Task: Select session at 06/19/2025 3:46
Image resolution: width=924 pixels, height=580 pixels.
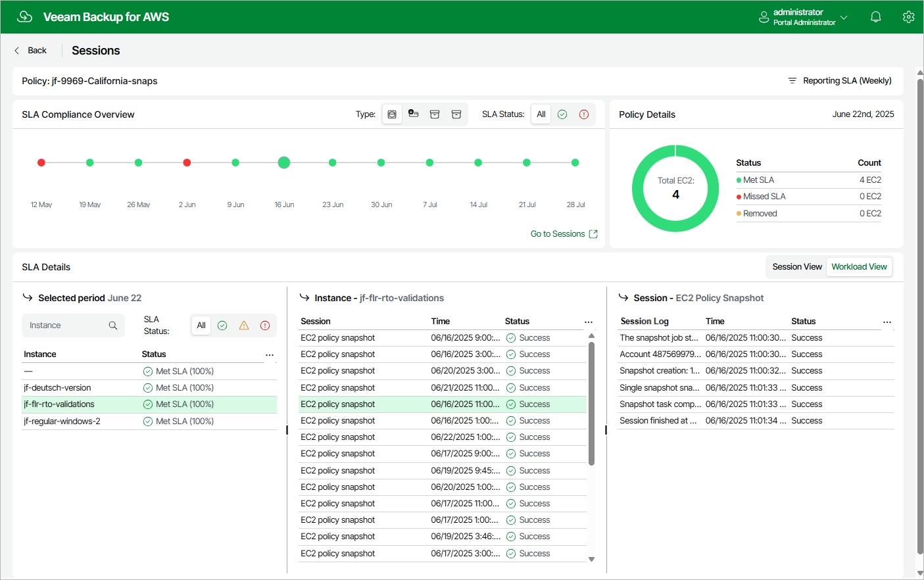Action: 443,537
